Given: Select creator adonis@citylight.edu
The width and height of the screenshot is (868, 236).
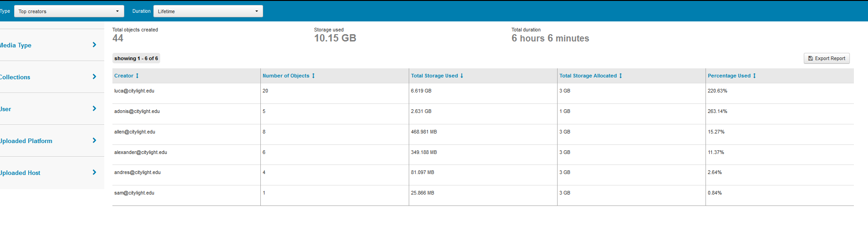Looking at the screenshot, I should (x=137, y=111).
